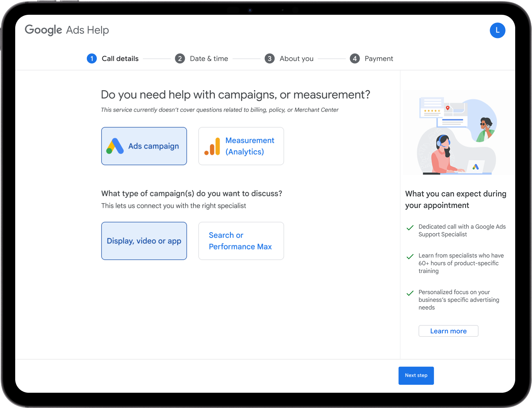Click the checkmark beside Personalized focus

click(x=410, y=293)
